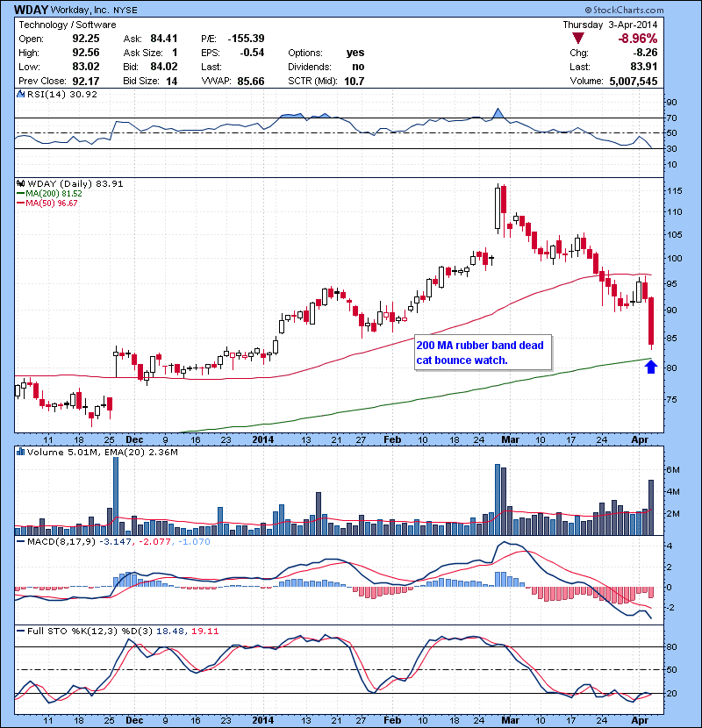Click the stochastic %D value 19.11
Screen dimensions: 702x728
(204, 631)
